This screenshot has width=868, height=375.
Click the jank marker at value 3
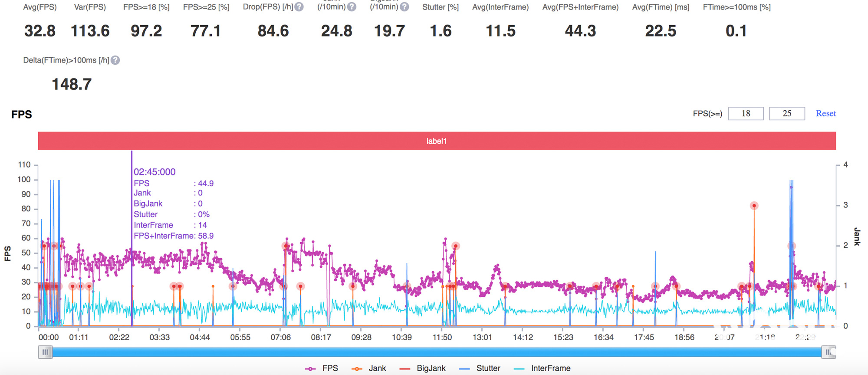754,206
